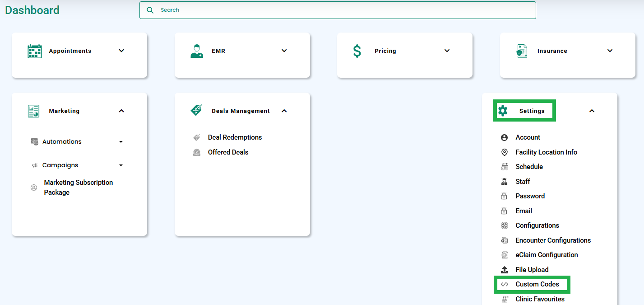The height and width of the screenshot is (305, 644).
Task: Expand the EMR card chevron
Action: click(284, 51)
